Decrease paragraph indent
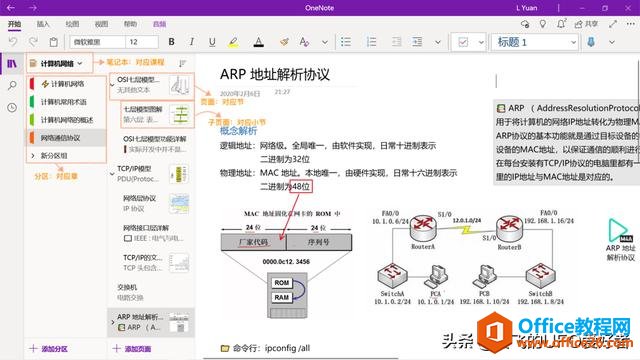The image size is (640, 360). click(x=396, y=42)
